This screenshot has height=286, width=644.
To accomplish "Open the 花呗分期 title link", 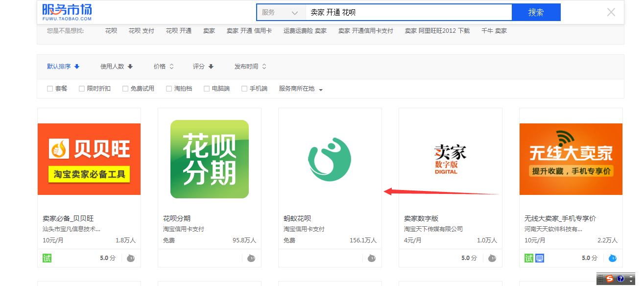I will point(177,218).
